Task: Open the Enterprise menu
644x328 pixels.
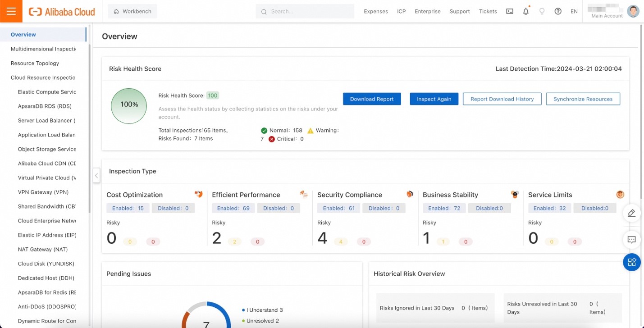Action: pyautogui.click(x=428, y=12)
